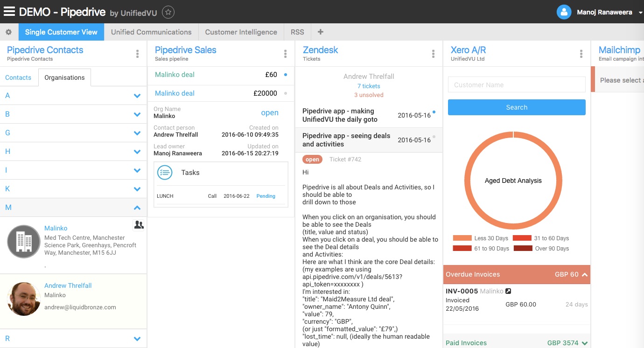Click the 3 unsolved link
This screenshot has width=644, height=348.
(369, 95)
